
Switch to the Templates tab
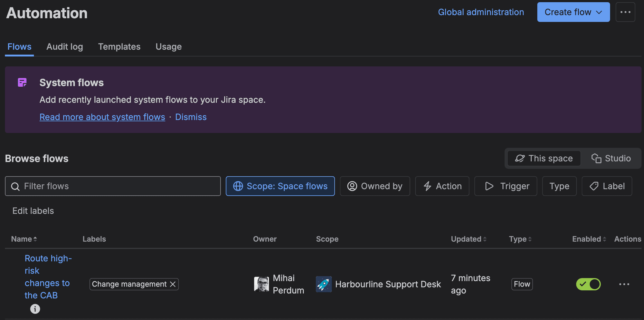pos(119,47)
